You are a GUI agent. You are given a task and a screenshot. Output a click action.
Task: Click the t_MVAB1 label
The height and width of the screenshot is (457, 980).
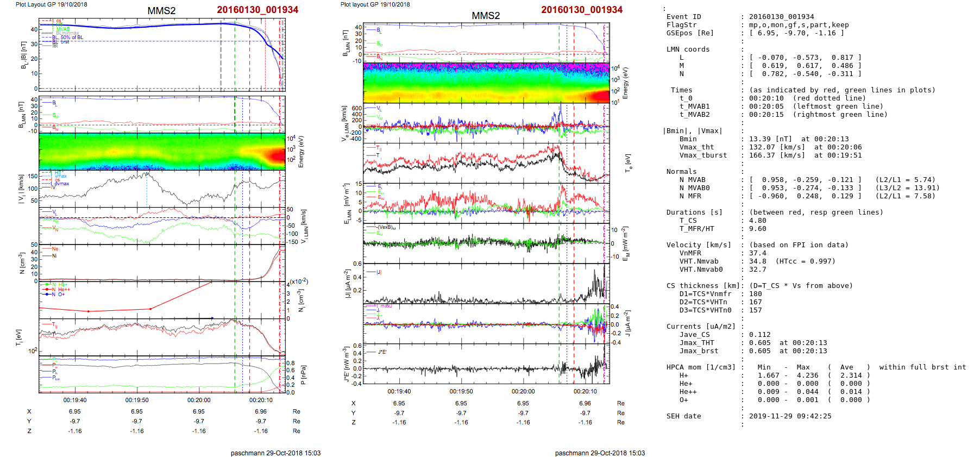click(694, 107)
